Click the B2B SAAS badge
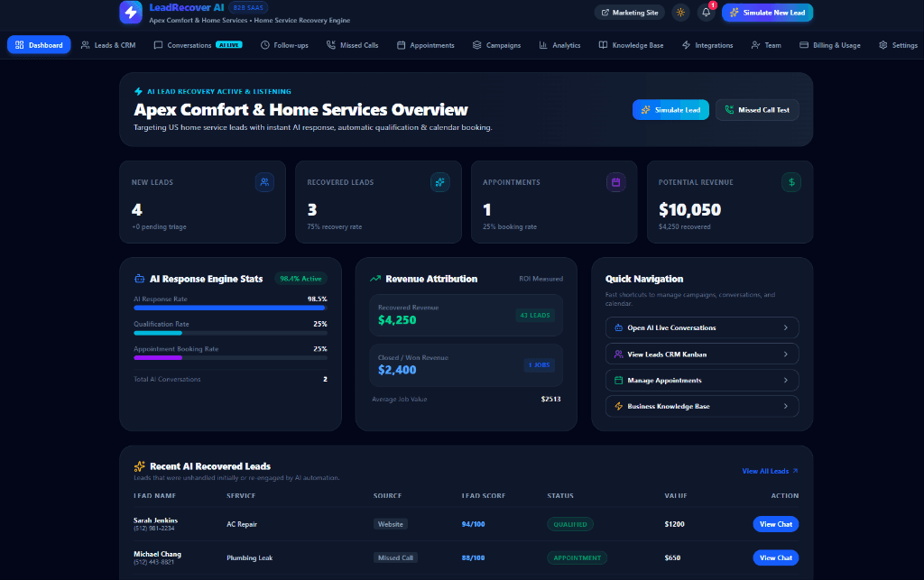The height and width of the screenshot is (580, 924). tap(248, 7)
